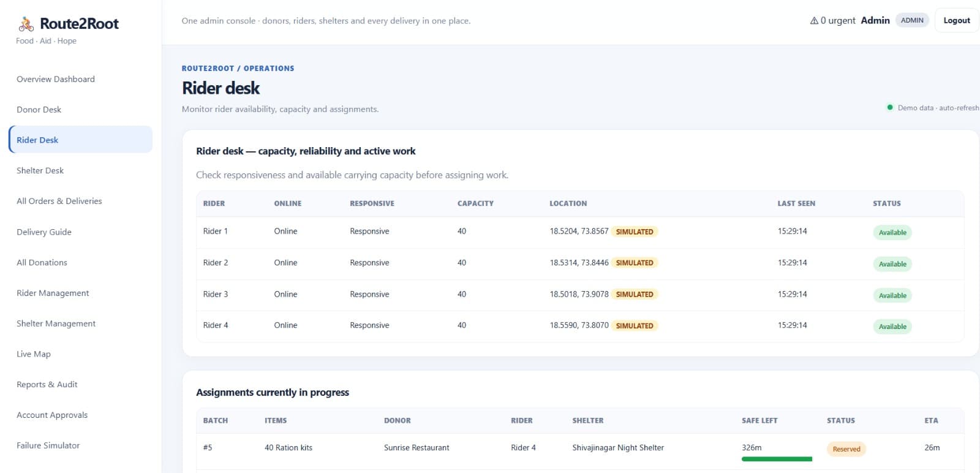Screen dimensions: 980x473
Task: Click the Available status badge for Rider 2
Action: pyautogui.click(x=892, y=264)
